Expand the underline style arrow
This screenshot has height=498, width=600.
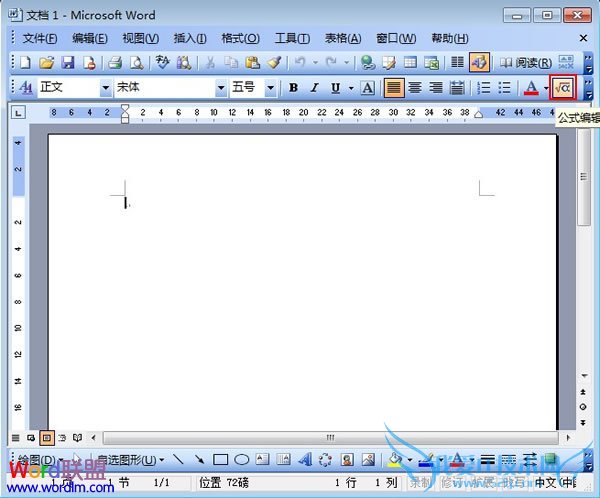tap(351, 88)
